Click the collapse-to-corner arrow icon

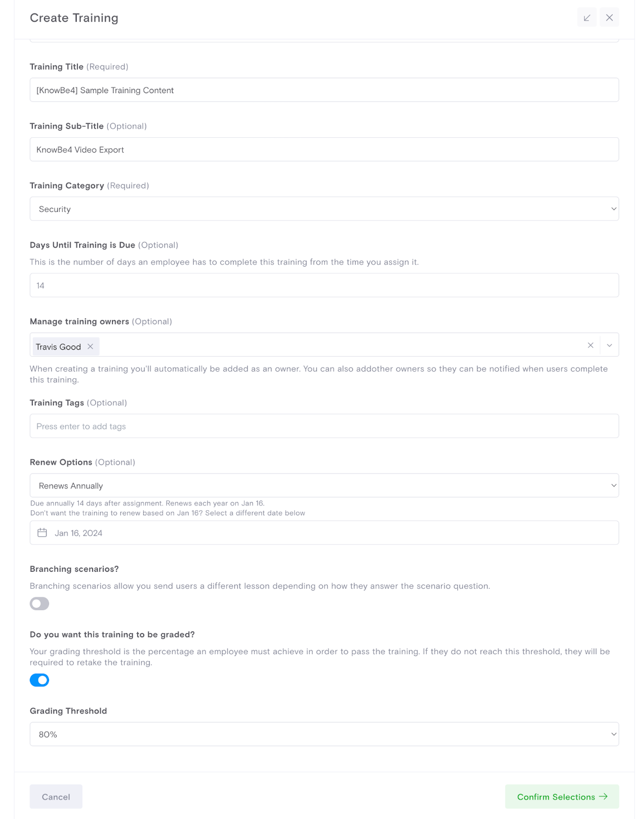586,17
